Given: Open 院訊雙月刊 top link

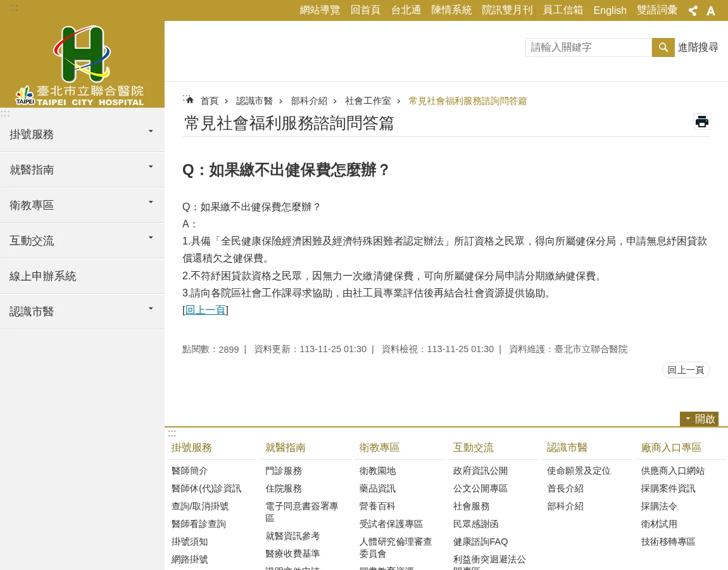Looking at the screenshot, I should pos(507,10).
